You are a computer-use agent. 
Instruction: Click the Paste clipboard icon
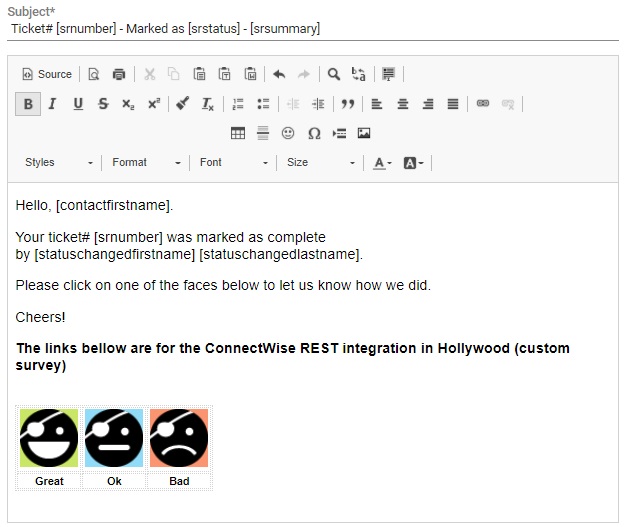coord(199,74)
